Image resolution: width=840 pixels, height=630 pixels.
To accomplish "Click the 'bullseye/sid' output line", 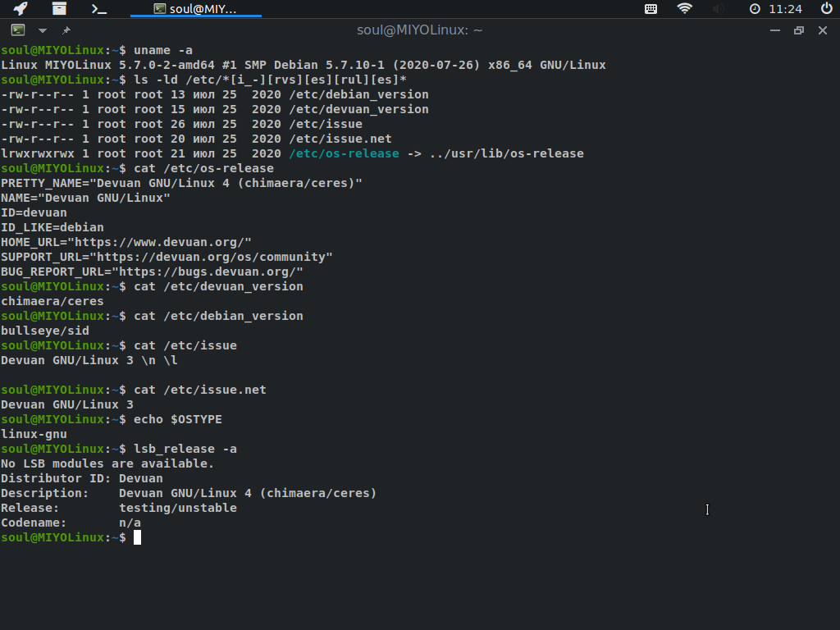I will [x=45, y=331].
